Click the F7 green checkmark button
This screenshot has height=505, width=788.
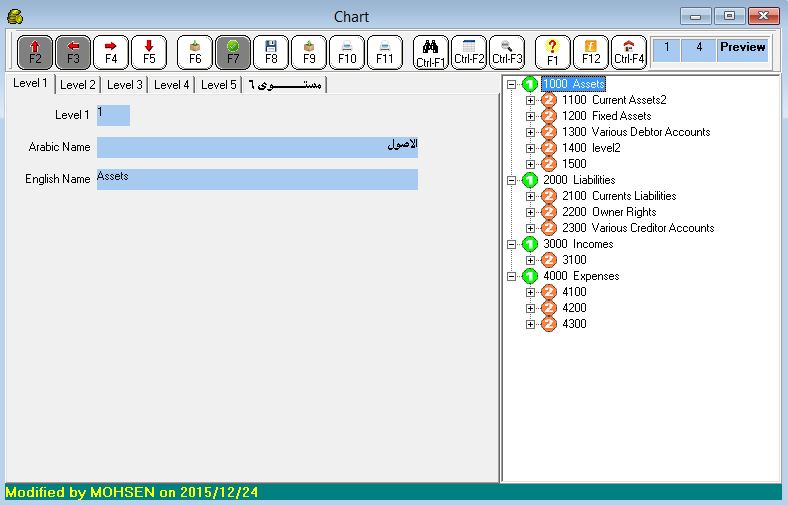[233, 52]
